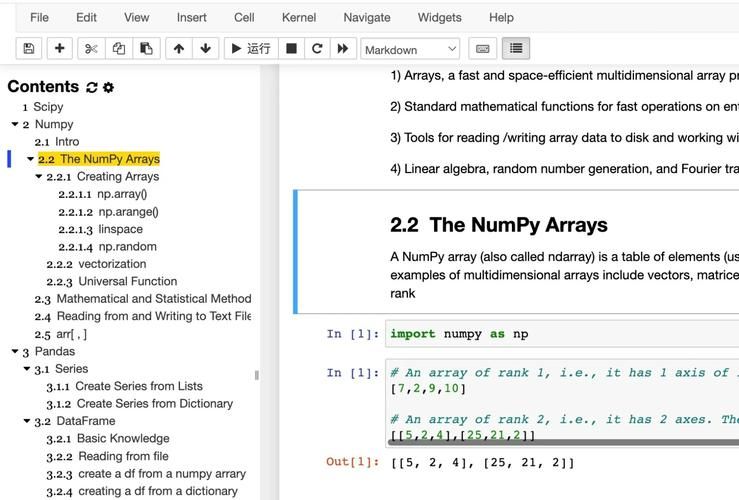The image size is (739, 500).
Task: Interrupt the kernel with the stop icon
Action: pos(291,49)
